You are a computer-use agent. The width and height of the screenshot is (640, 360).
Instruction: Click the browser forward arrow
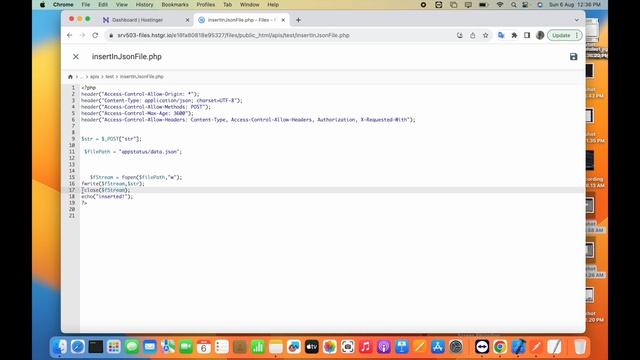click(x=82, y=36)
